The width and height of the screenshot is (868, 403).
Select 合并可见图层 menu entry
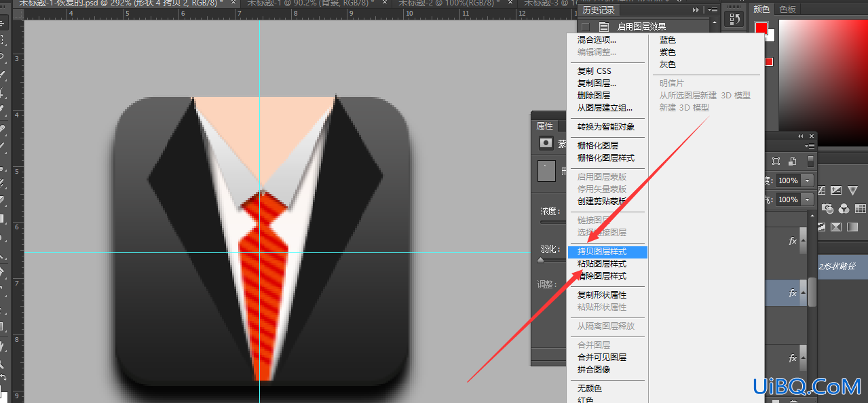(602, 358)
